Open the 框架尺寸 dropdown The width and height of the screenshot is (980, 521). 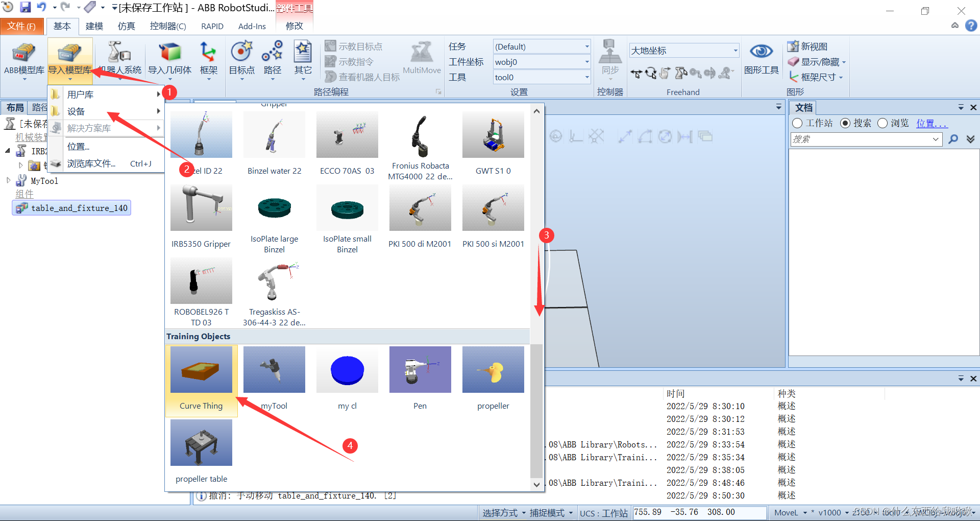[816, 77]
